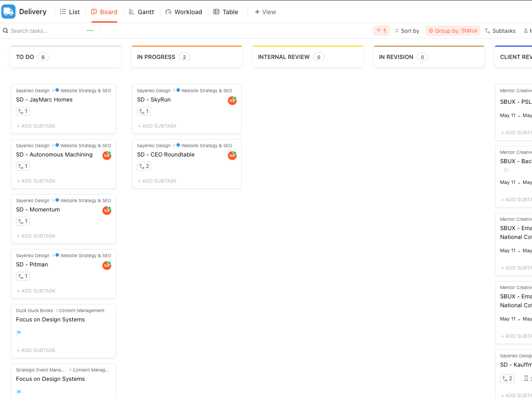
Task: Open the SD - CEO Roundtable task
Action: [x=166, y=155]
